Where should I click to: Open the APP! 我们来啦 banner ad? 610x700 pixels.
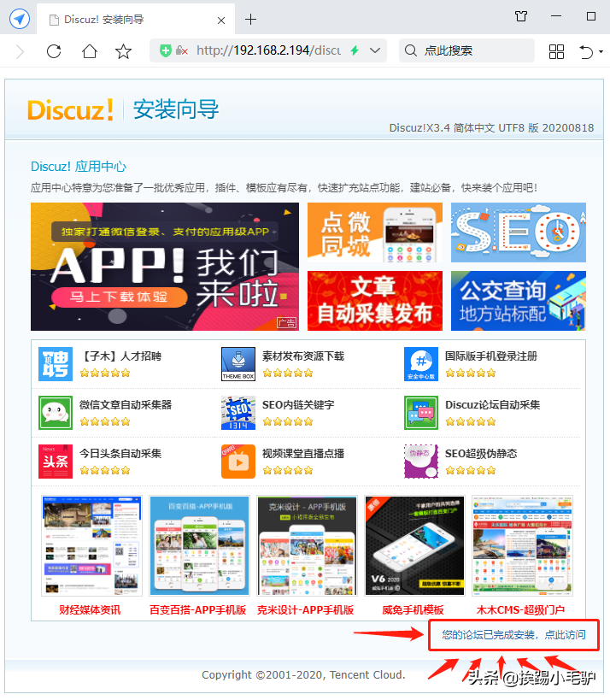tap(165, 267)
